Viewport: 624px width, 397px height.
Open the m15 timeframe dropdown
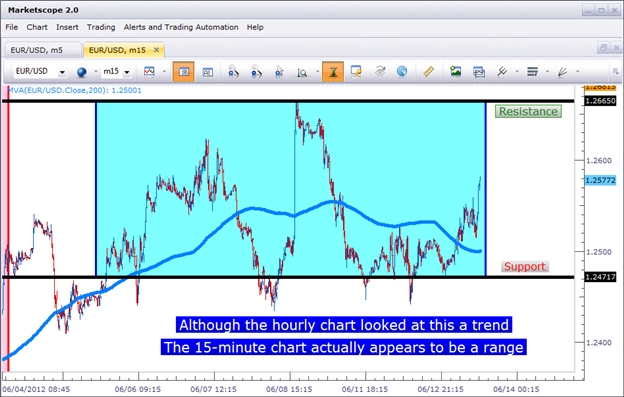click(x=127, y=72)
